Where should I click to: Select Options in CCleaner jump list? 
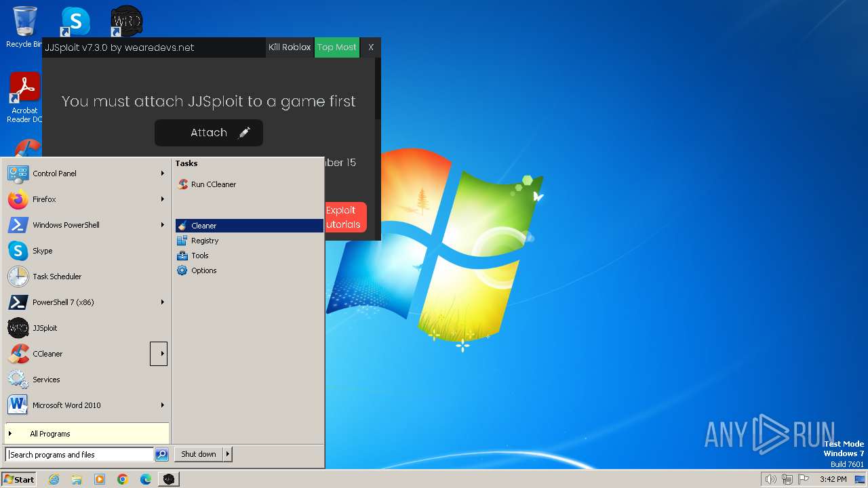[249, 270]
